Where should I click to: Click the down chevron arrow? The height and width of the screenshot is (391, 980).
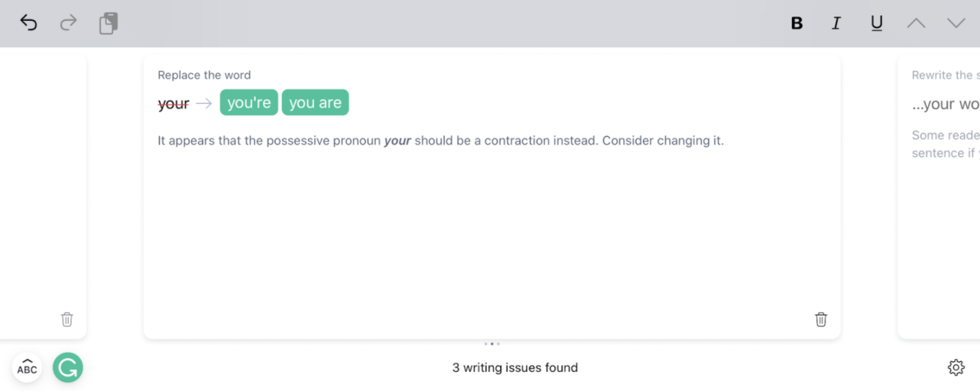pos(956,23)
